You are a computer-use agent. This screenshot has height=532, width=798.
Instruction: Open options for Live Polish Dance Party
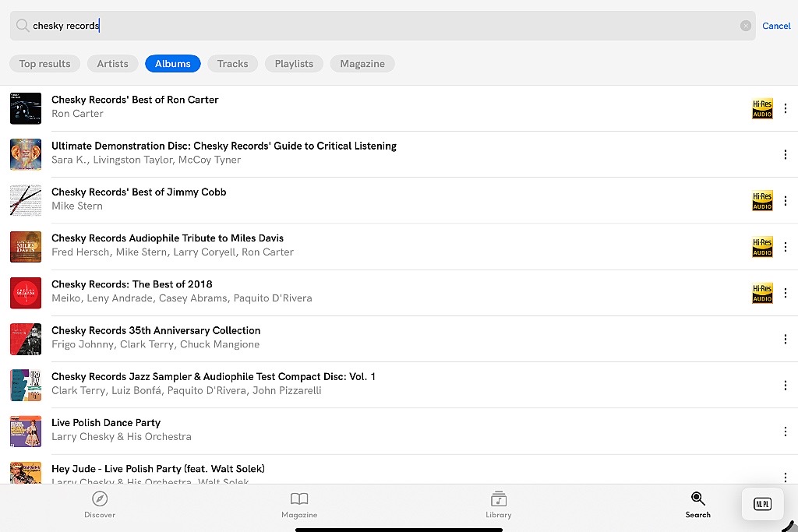786,432
